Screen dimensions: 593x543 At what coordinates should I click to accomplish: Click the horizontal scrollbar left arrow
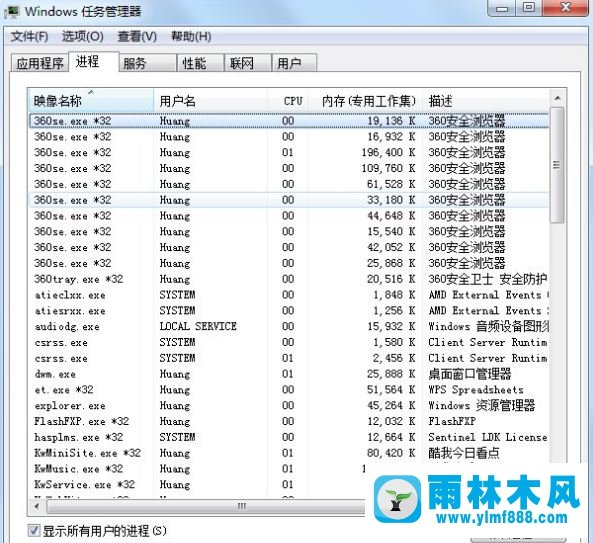click(x=37, y=506)
